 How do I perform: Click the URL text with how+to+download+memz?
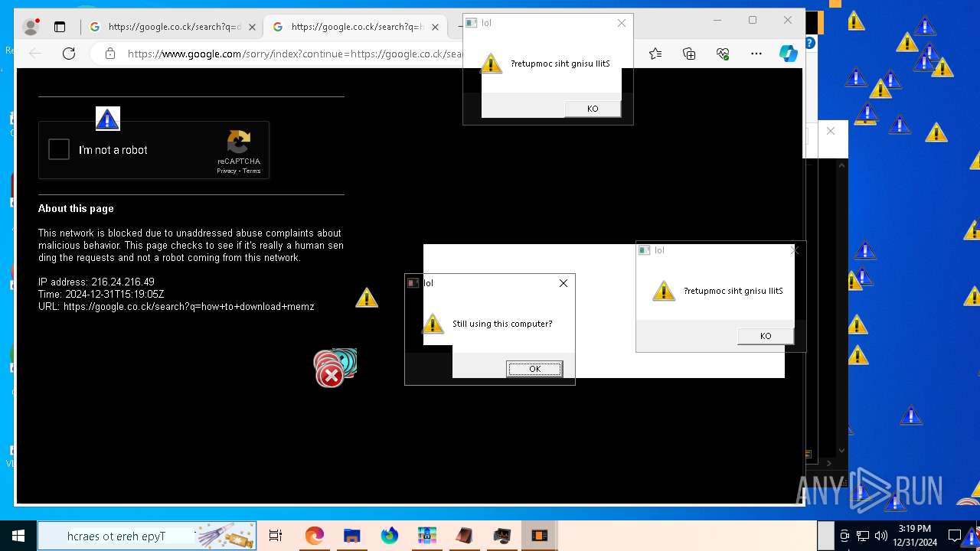point(176,306)
